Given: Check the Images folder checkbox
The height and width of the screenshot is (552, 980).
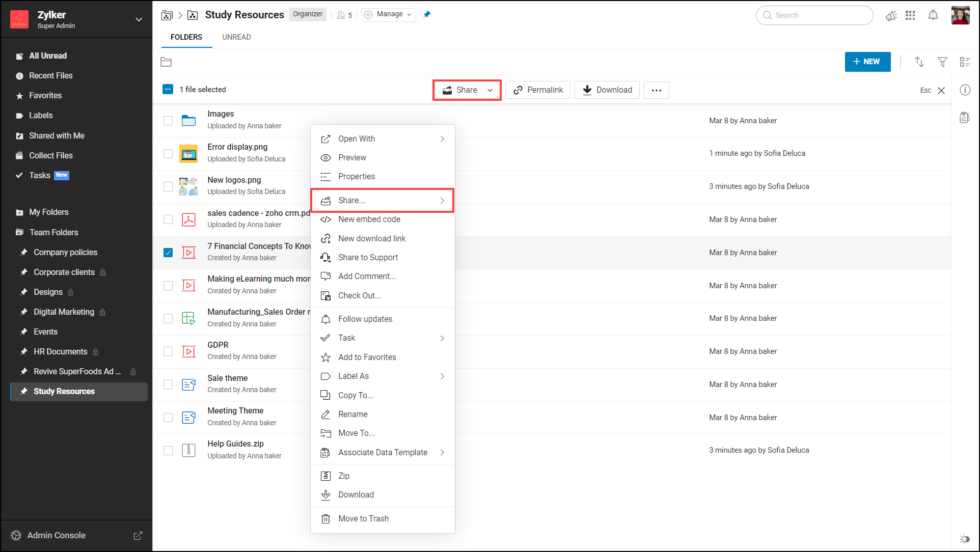Looking at the screenshot, I should (x=168, y=121).
